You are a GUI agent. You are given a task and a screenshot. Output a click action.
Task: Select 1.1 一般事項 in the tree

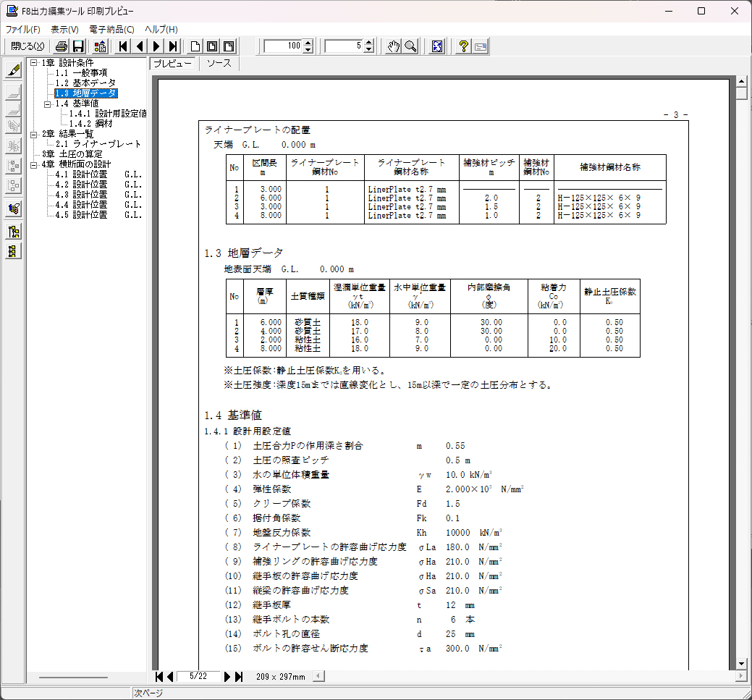click(x=81, y=73)
